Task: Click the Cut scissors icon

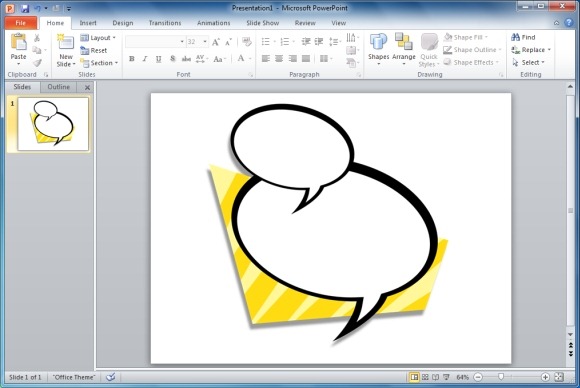Action: click(37, 38)
